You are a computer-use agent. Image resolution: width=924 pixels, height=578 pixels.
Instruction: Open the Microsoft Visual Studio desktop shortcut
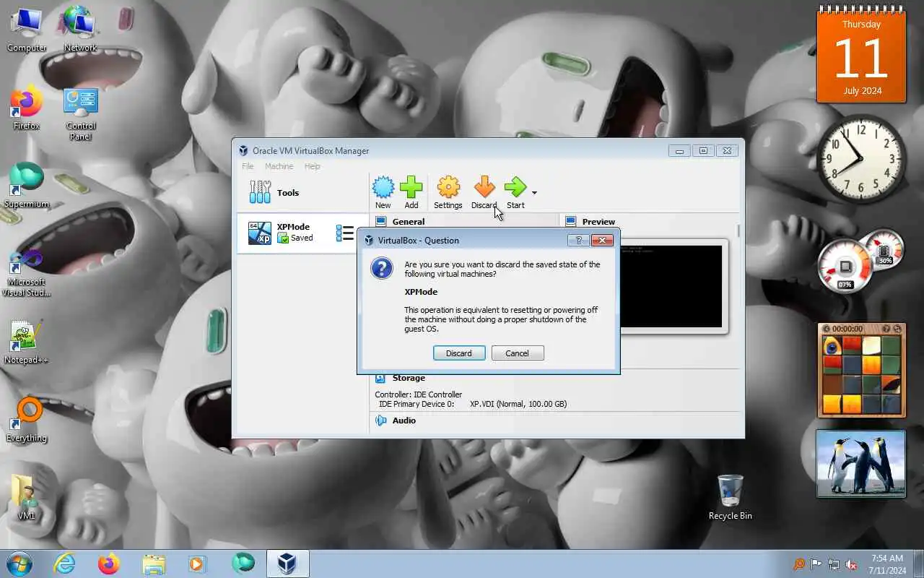[x=27, y=272]
